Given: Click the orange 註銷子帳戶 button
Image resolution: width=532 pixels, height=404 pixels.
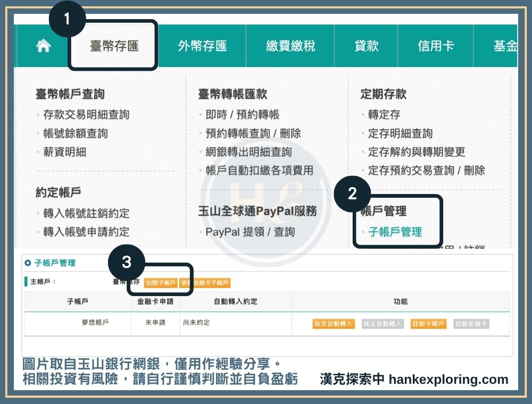Looking at the screenshot, I should coord(428,324).
